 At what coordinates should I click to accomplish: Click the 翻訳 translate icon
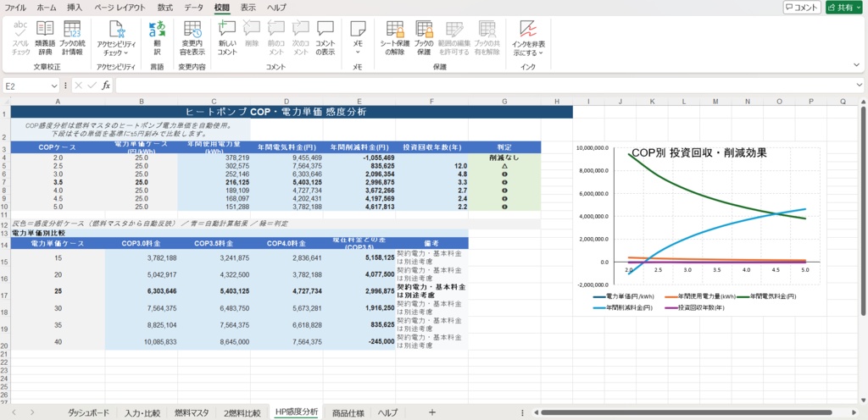tap(157, 38)
